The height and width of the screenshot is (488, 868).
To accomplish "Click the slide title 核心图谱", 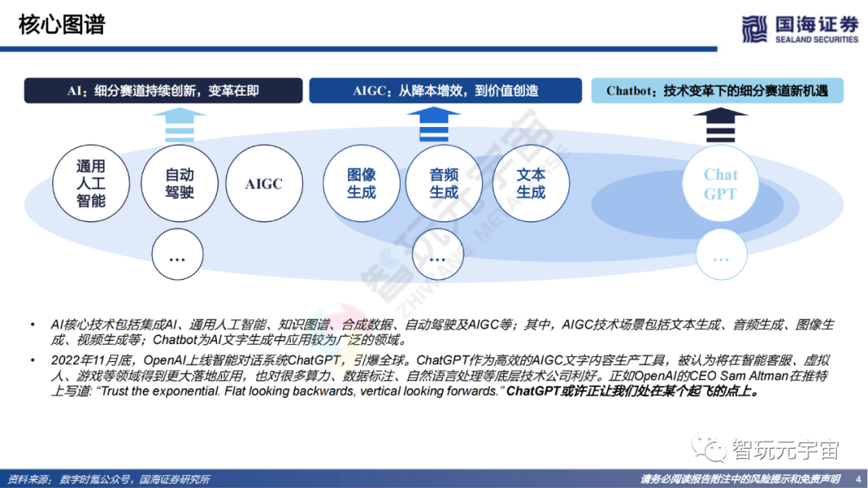I will (x=61, y=25).
